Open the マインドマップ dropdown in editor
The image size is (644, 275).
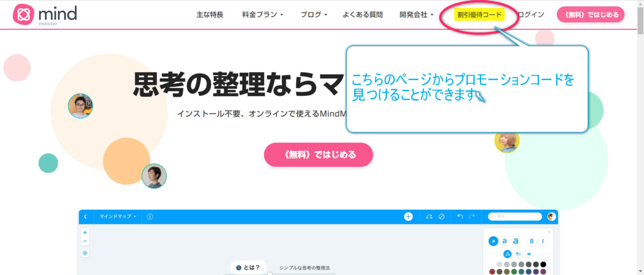[x=118, y=217]
